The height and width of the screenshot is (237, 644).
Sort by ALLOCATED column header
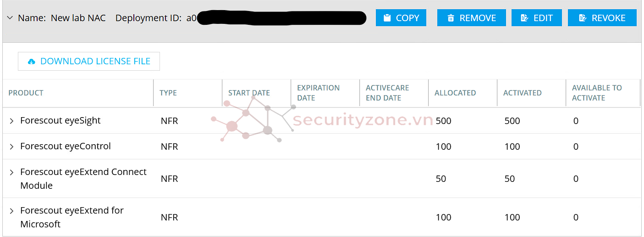[455, 93]
